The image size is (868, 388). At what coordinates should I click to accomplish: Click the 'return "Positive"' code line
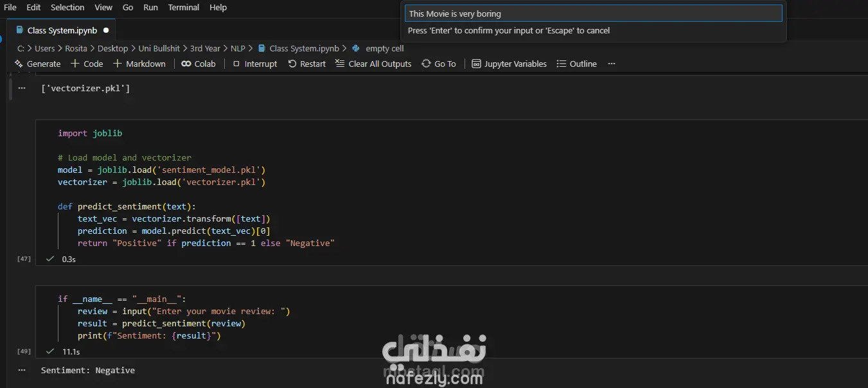click(x=206, y=243)
